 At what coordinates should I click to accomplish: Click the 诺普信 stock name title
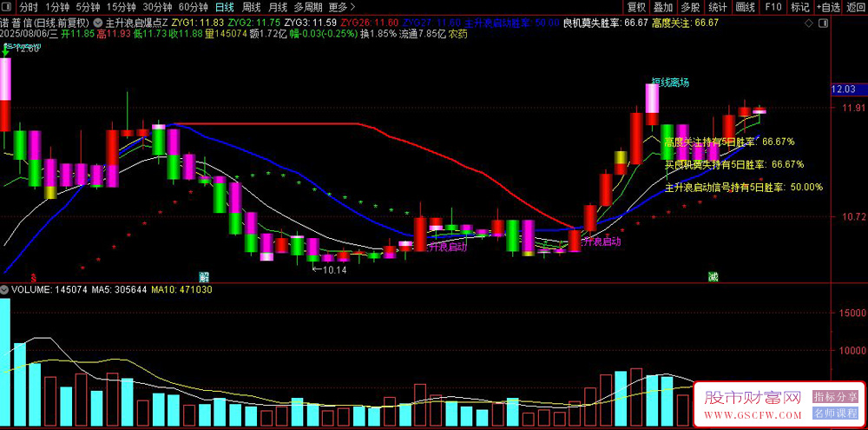[x=15, y=23]
